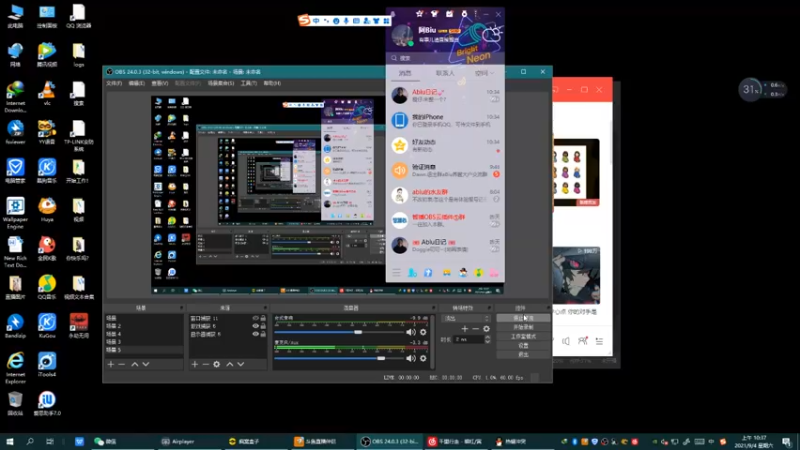This screenshot has height=450, width=800.
Task: Remove scene transition with minus
Action: (475, 329)
